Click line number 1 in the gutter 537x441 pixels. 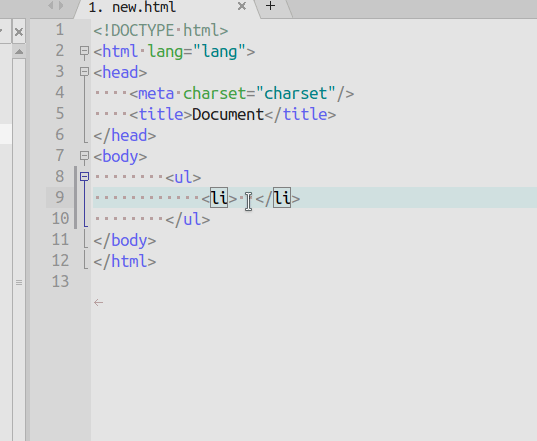(x=60, y=30)
